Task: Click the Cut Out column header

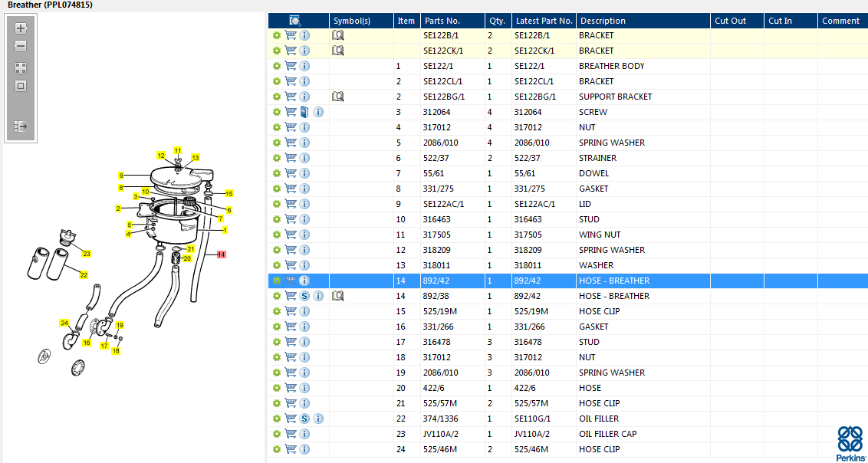Action: coord(738,21)
